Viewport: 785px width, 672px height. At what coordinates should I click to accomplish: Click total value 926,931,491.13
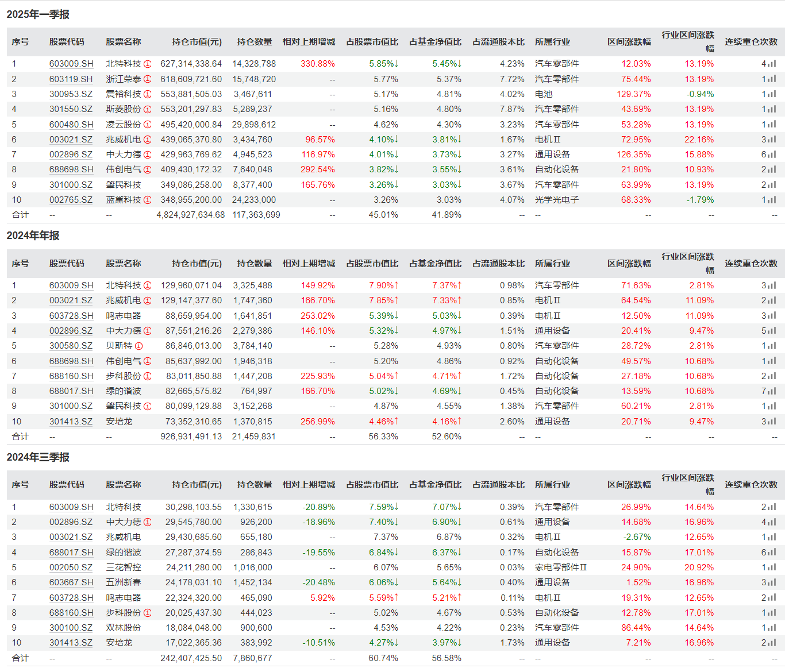[191, 437]
